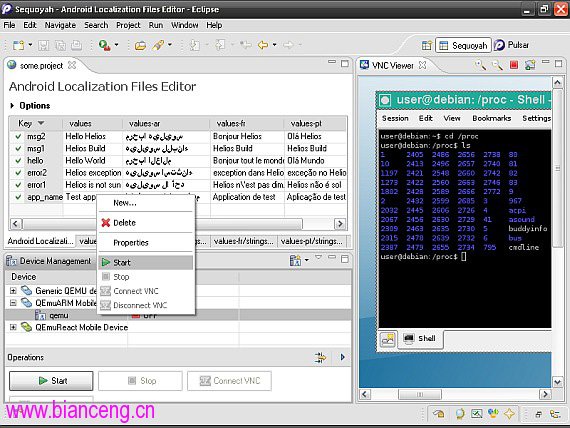
Task: Select the qemu device instance row
Action: point(178,315)
